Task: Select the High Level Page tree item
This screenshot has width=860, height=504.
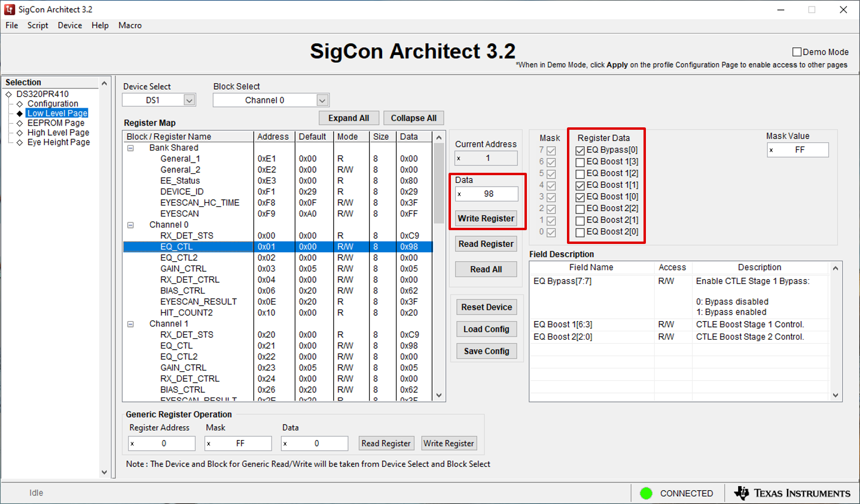Action: 58,133
